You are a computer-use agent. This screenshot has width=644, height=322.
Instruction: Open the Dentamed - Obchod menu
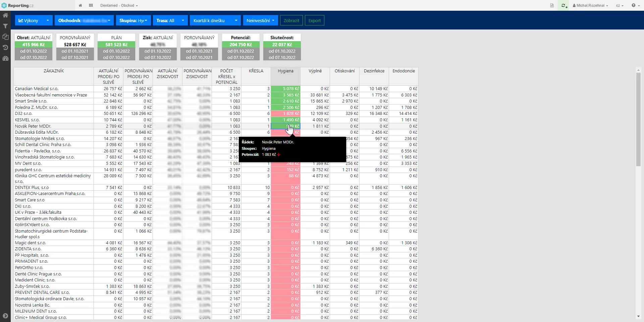pos(119,5)
